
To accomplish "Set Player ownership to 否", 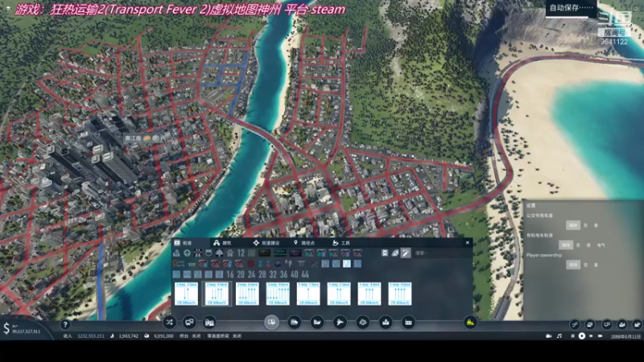I will pyautogui.click(x=585, y=265).
